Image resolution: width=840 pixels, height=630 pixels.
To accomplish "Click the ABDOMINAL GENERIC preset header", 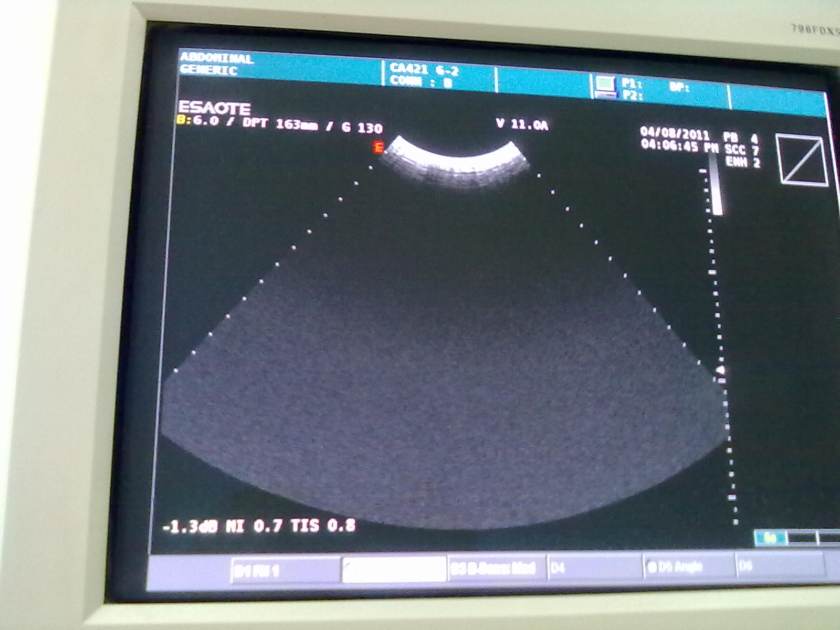I will coord(216,64).
